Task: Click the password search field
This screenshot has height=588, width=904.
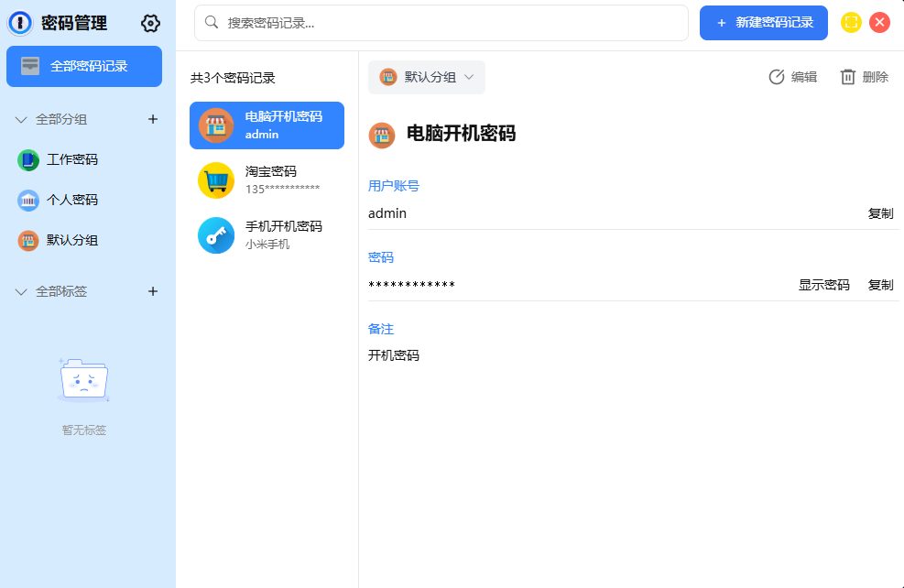Action: click(441, 23)
